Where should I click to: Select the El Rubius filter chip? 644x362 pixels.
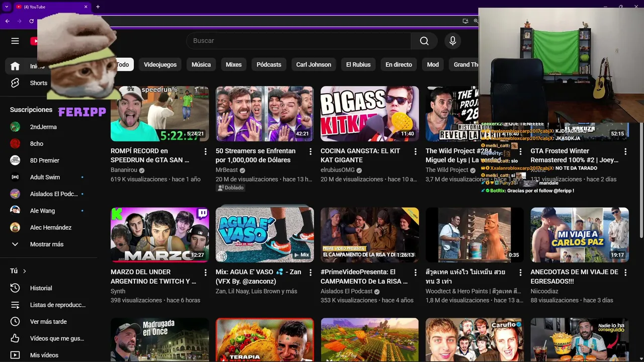tap(358, 64)
